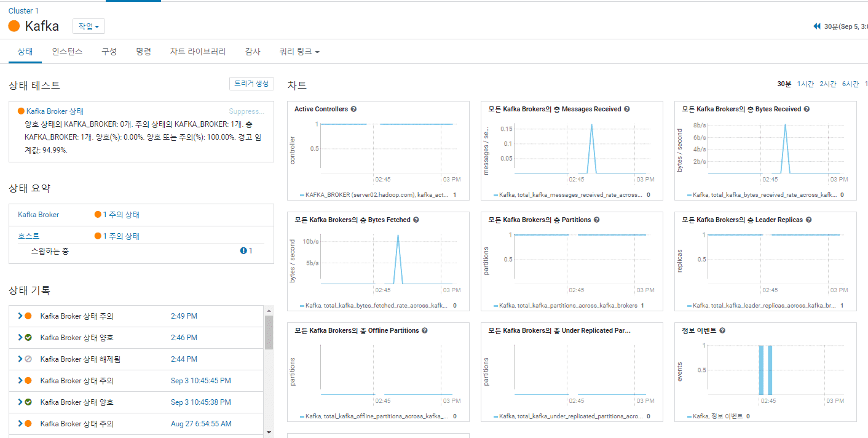Click orange status icon of Aug 27 6:54:55 AM record
Image resolution: width=868 pixels, height=438 pixels.
point(28,424)
